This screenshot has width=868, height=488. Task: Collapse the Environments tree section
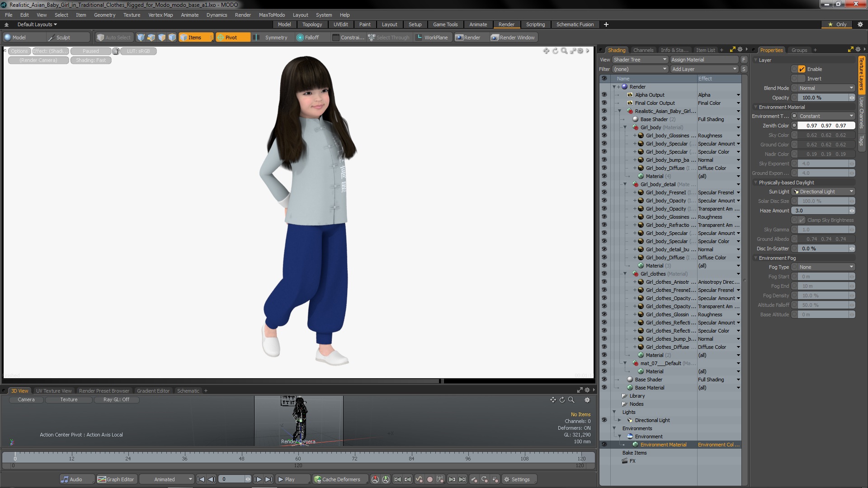pyautogui.click(x=614, y=428)
